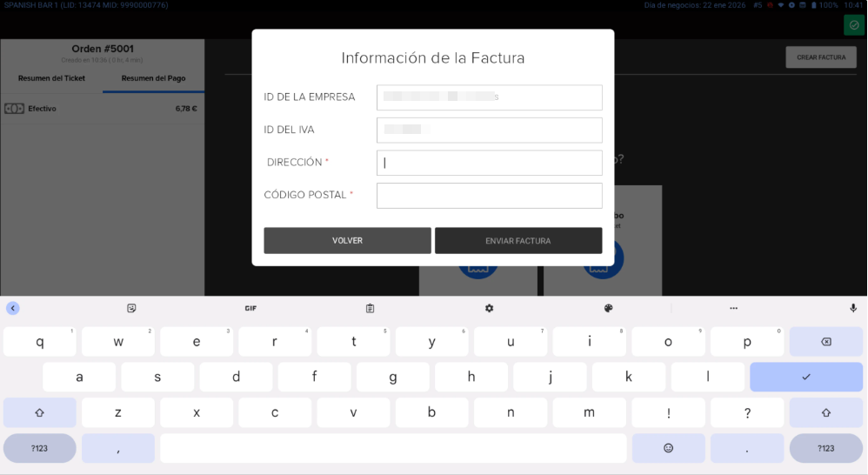Activate voice input microphone
Screen dimensions: 868x475
coord(853,308)
